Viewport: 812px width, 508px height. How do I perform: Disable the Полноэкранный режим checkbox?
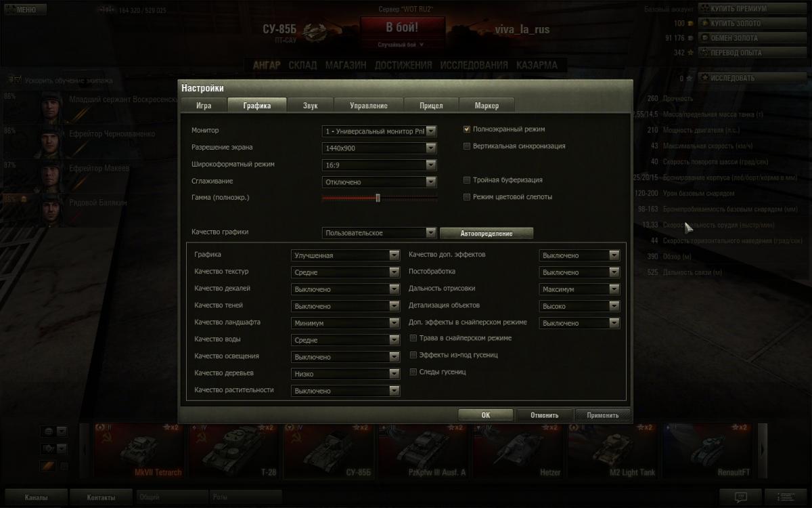tap(467, 129)
